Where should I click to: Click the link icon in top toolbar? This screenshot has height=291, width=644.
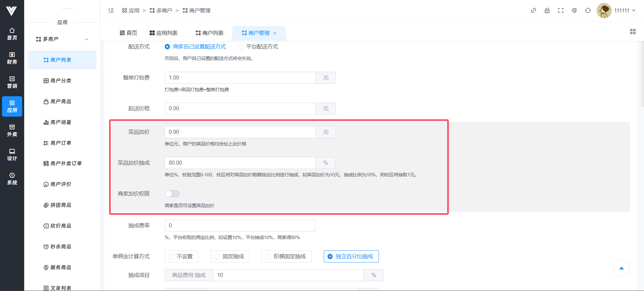(x=533, y=10)
